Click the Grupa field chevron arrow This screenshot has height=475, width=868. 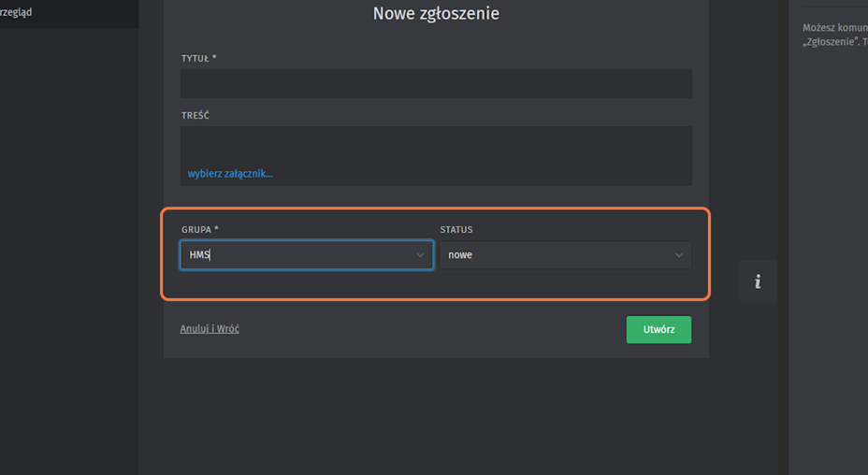[420, 255]
